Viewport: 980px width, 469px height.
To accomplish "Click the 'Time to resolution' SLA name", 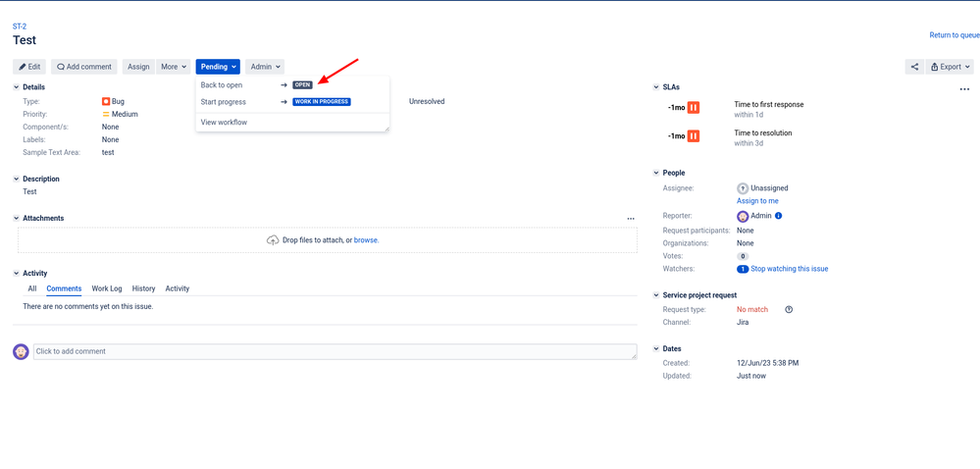I will [x=765, y=133].
